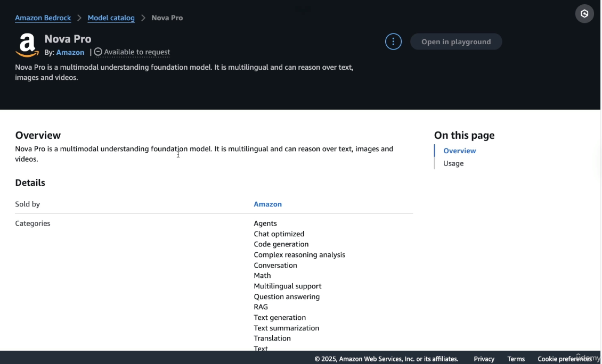Click the Overview heading text

38,135
